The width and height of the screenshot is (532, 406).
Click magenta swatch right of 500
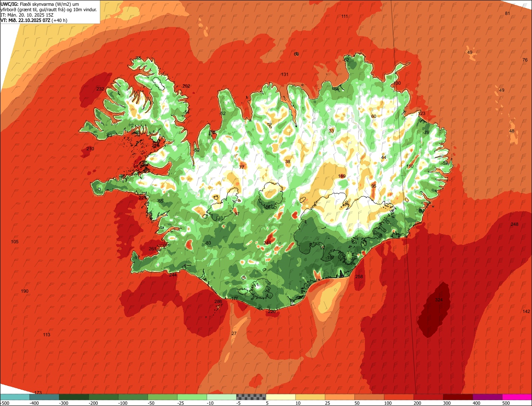(x=517, y=396)
